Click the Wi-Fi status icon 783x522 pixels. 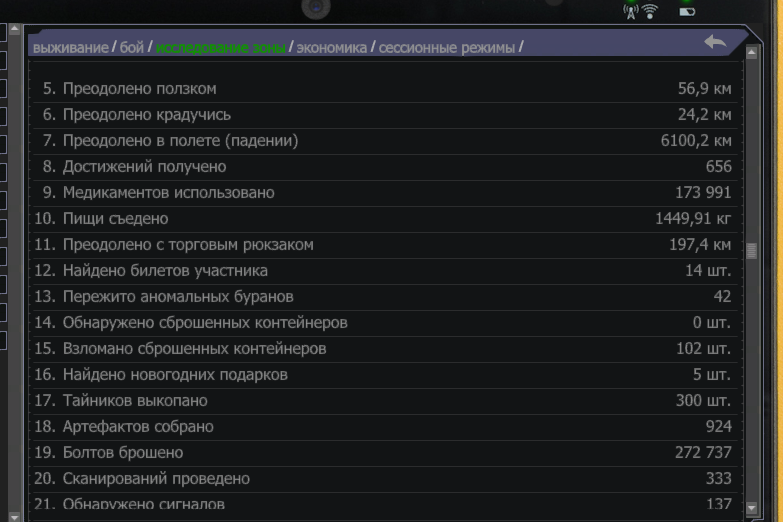pyautogui.click(x=650, y=11)
